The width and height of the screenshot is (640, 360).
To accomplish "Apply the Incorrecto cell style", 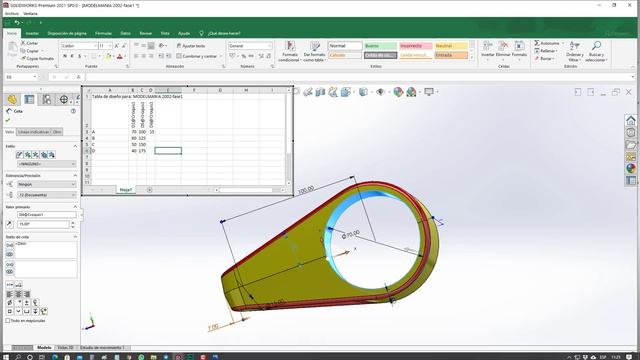I will (x=416, y=46).
